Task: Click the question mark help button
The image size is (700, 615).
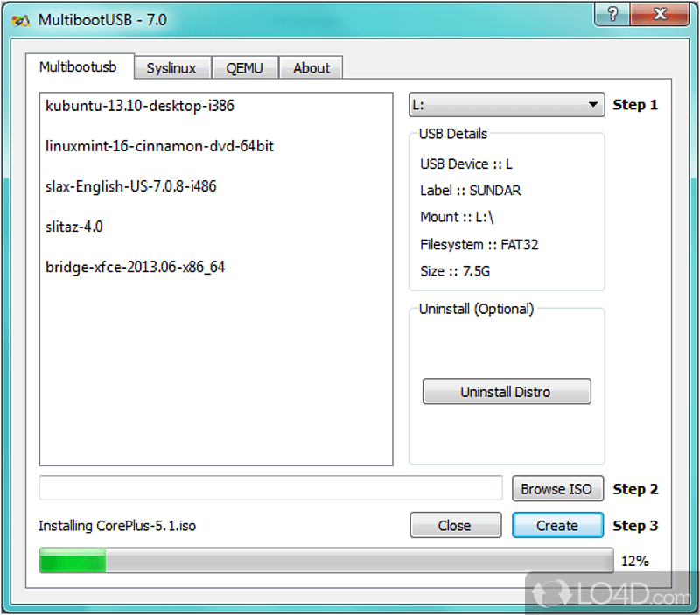Action: tap(613, 14)
